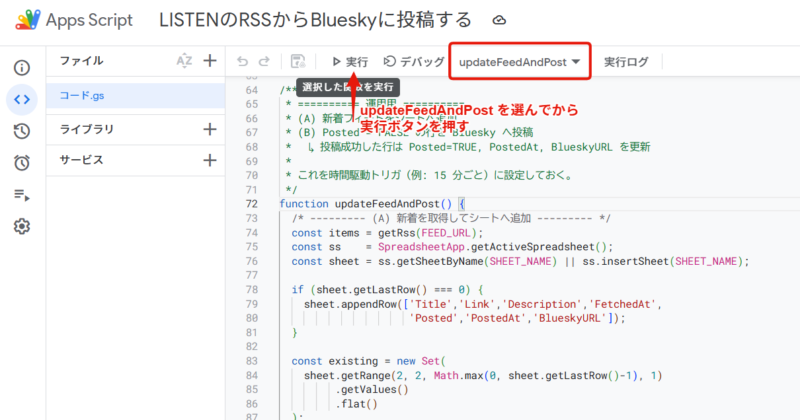
Task: Click the ライブラリ section label
Action: tap(87, 129)
